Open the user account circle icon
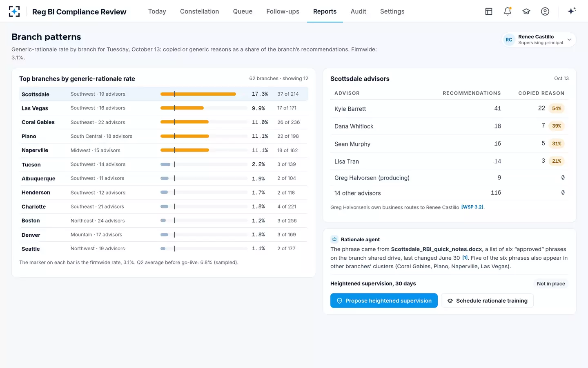 [545, 11]
